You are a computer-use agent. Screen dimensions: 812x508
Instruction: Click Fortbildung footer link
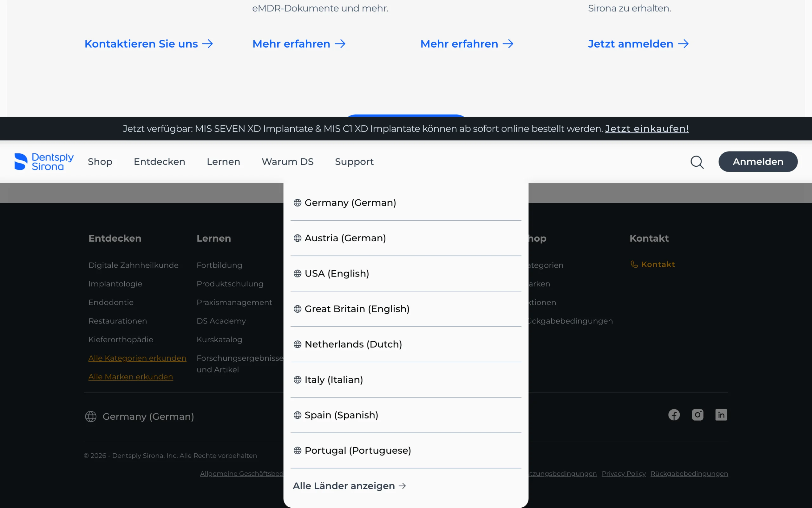(219, 265)
